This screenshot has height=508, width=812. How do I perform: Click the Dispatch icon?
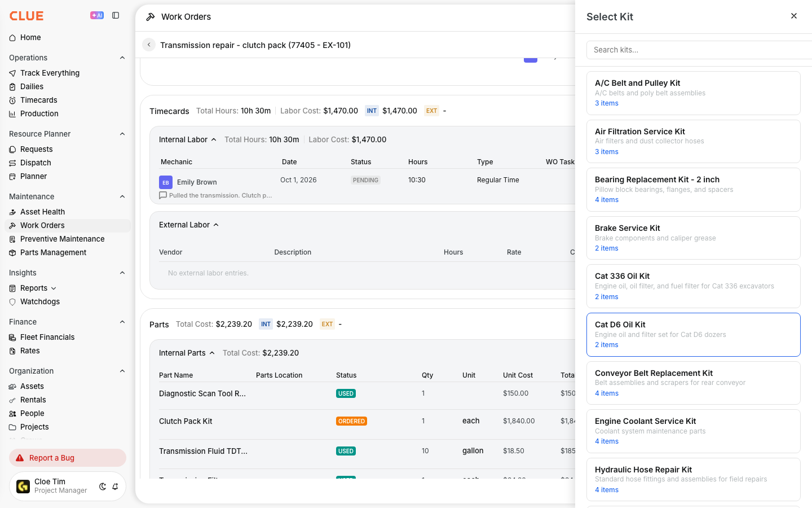12,163
